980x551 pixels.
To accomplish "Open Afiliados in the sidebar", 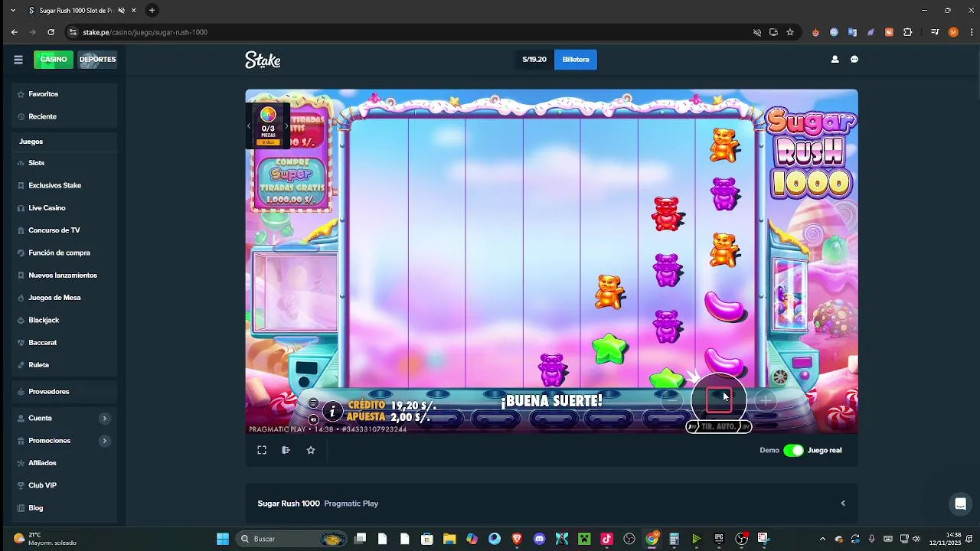I will 65,463.
